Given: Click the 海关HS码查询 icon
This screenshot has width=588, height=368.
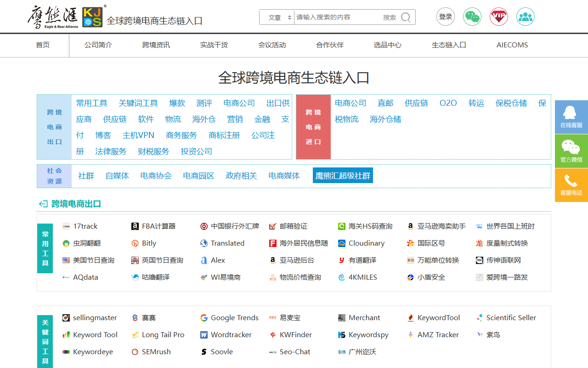Looking at the screenshot, I should (x=342, y=226).
